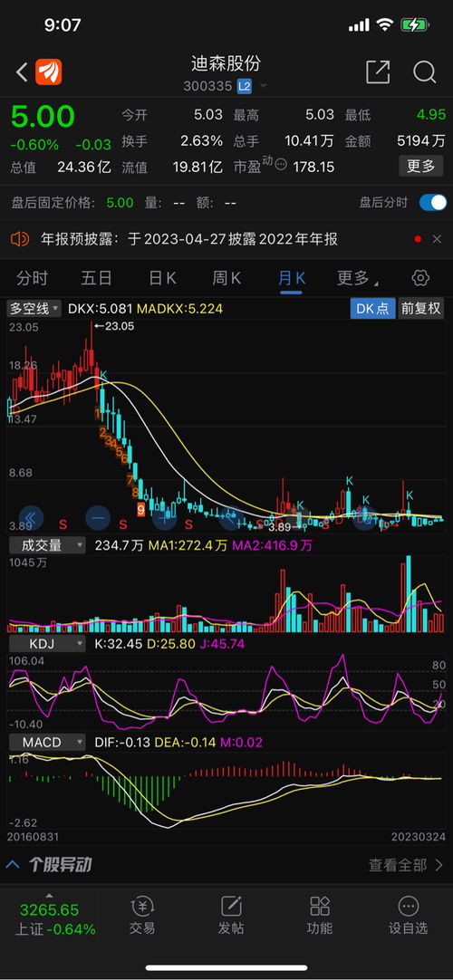The image size is (453, 980).
Task: Expand the index bar up arrow
Action: [49, 895]
